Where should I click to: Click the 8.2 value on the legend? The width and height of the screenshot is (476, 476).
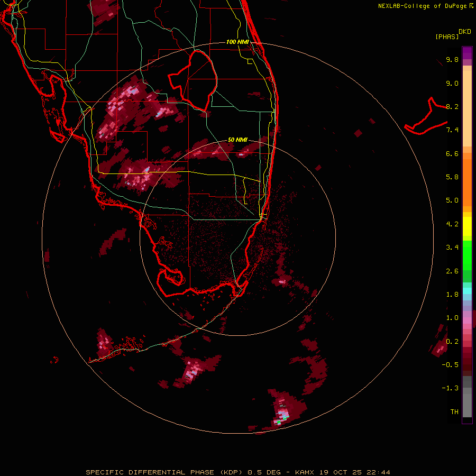pos(452,106)
